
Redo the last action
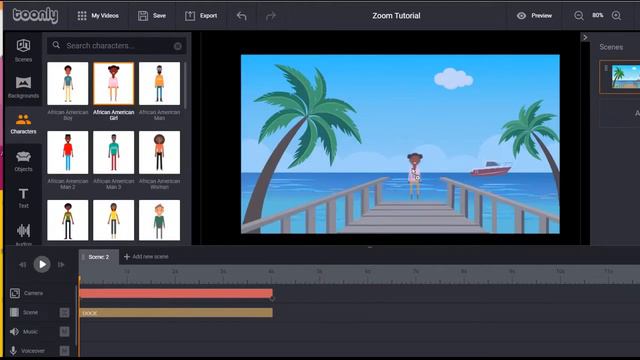pyautogui.click(x=271, y=16)
